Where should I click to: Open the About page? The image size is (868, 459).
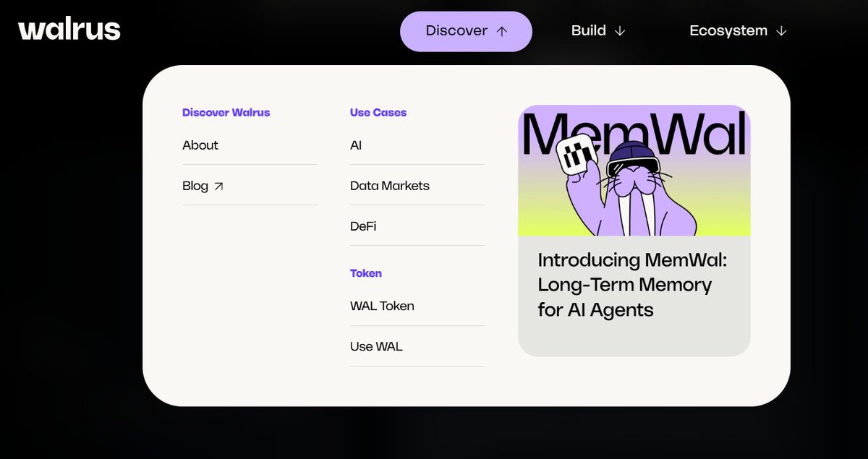click(200, 145)
